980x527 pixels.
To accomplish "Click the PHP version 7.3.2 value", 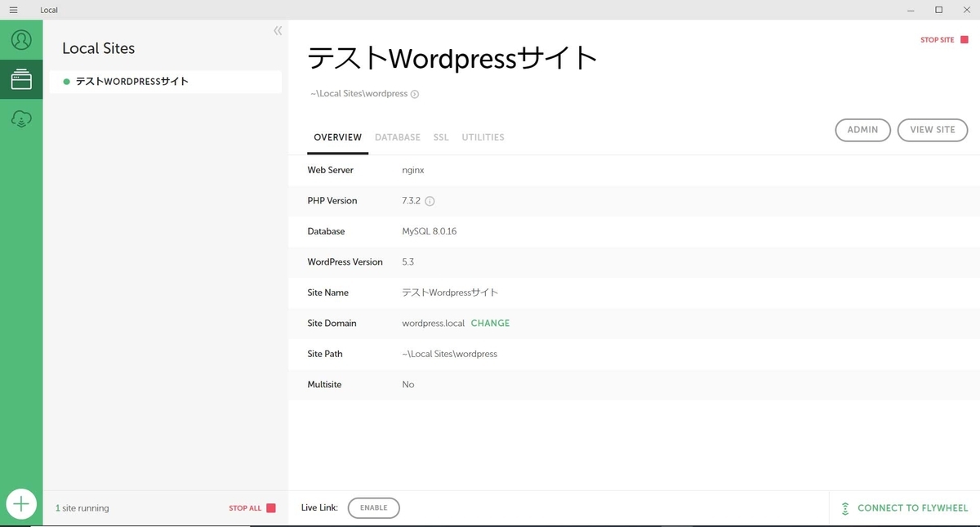I will (x=411, y=201).
